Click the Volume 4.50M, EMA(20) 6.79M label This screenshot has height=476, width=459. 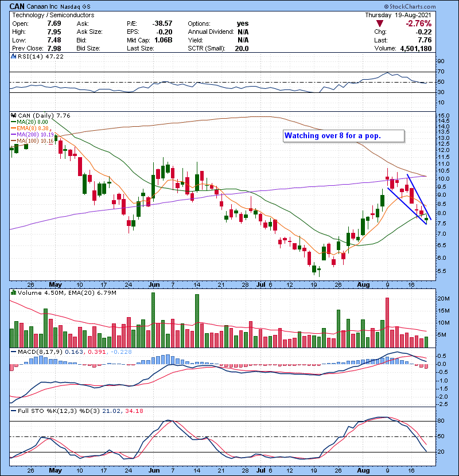tap(67, 292)
